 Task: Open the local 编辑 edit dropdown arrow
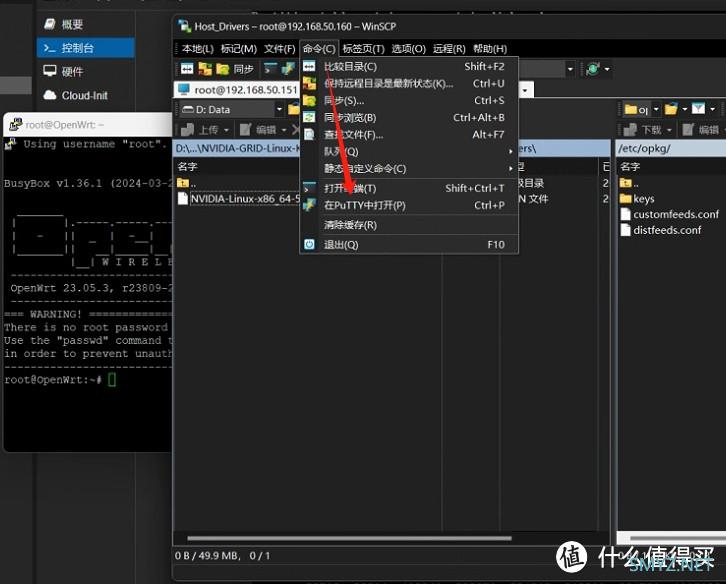click(x=284, y=131)
